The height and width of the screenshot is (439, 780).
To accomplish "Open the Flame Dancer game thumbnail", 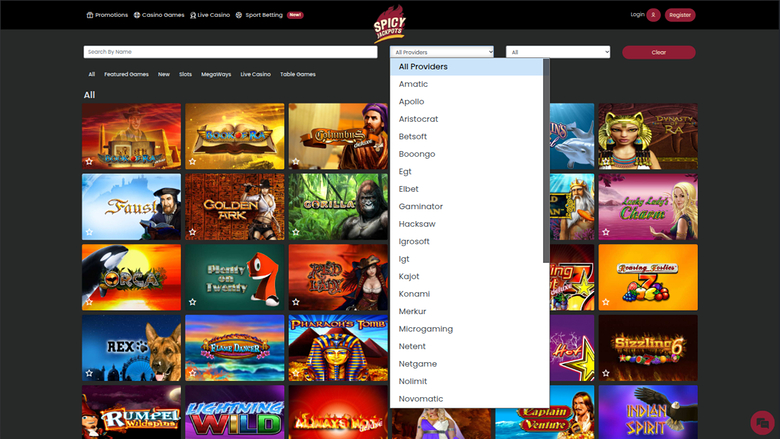I will 235,348.
